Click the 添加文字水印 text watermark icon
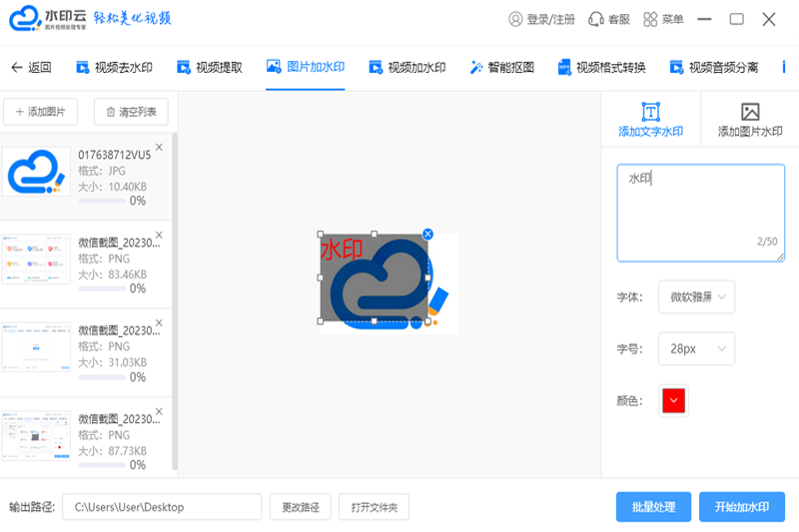 (650, 112)
